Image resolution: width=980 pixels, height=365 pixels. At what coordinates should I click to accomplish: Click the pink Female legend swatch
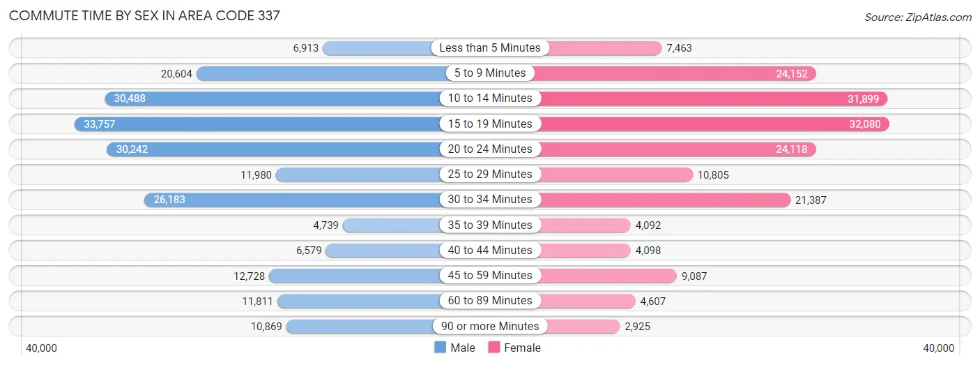click(x=494, y=348)
